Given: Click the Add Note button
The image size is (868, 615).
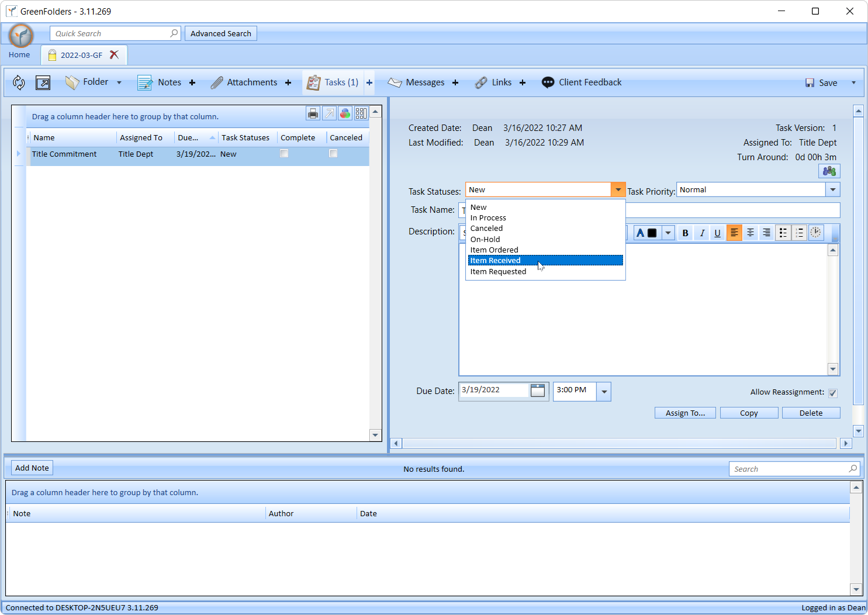Looking at the screenshot, I should (32, 468).
